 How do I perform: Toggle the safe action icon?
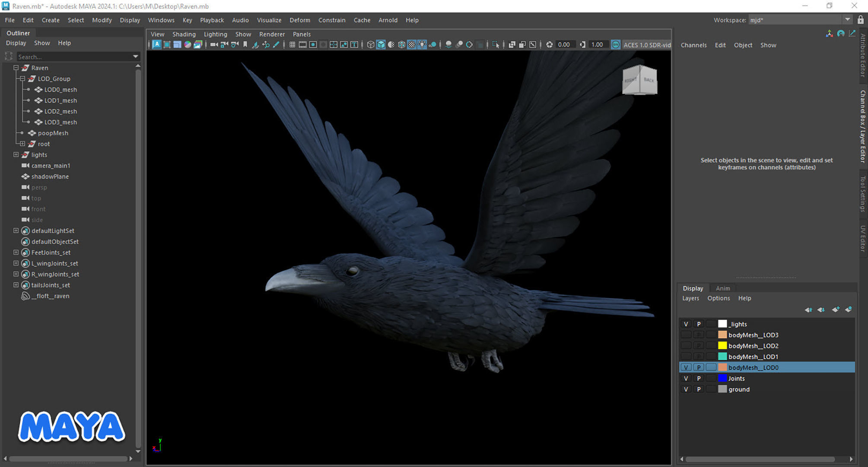[344, 45]
